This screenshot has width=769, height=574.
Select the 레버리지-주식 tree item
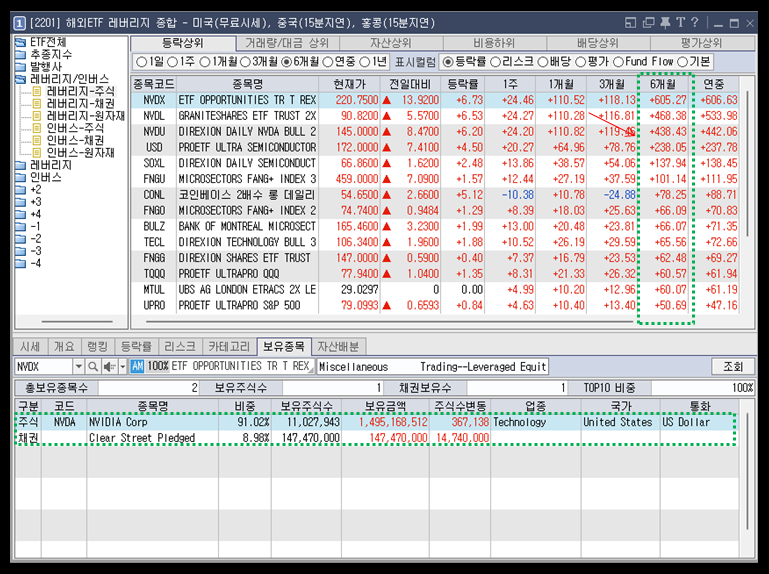[x=74, y=91]
